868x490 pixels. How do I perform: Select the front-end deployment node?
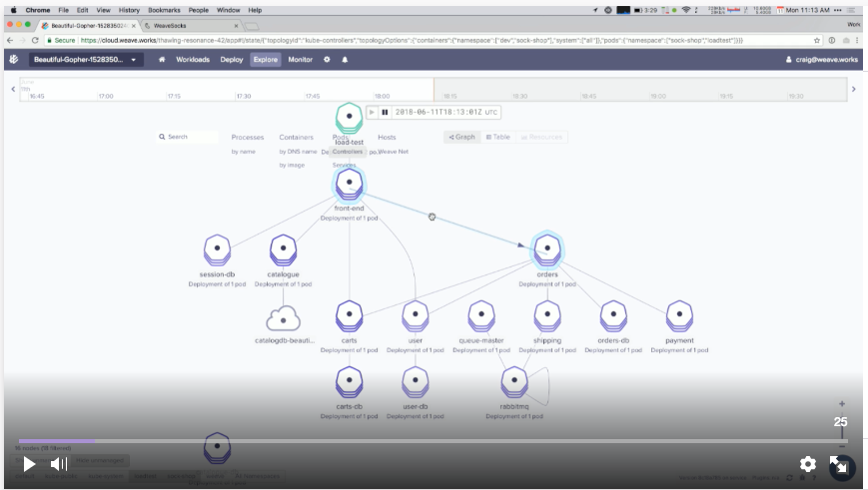[349, 183]
